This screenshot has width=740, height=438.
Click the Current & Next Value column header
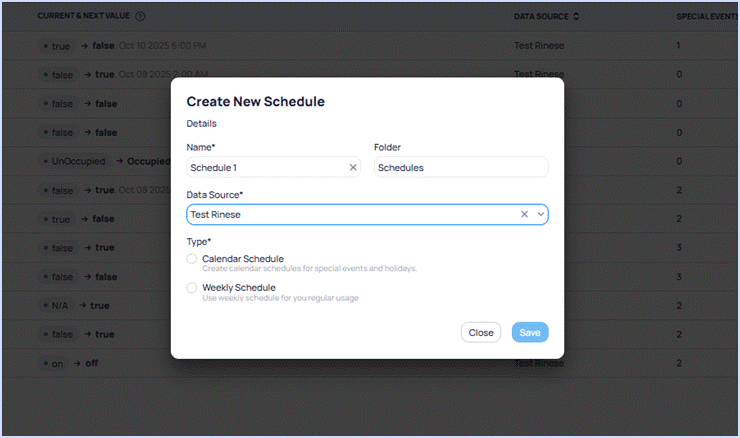(84, 17)
